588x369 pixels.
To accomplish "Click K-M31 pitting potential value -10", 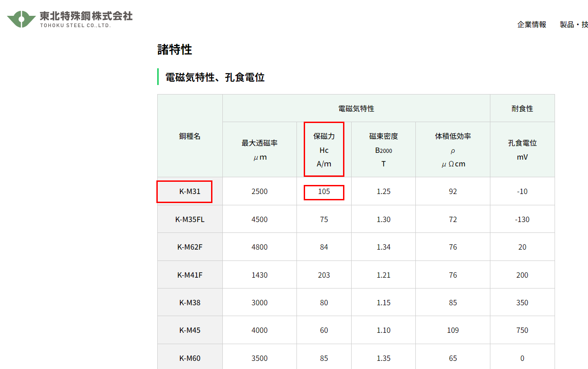I will 522,191.
